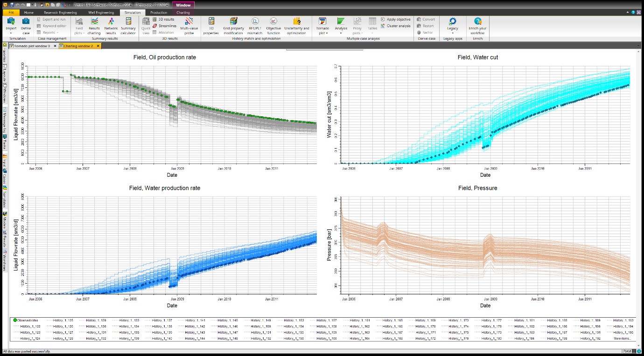Image resolution: width=644 pixels, height=356 pixels.
Task: Switch to Tornado plot window 3 tab
Action: 32,46
